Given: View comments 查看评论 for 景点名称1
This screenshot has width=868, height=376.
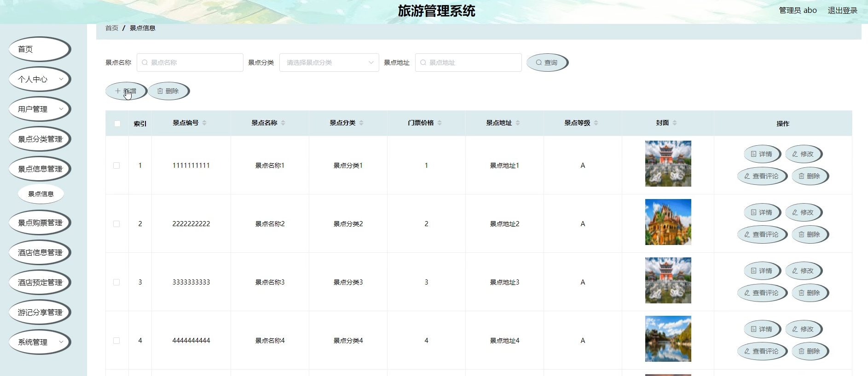Looking at the screenshot, I should click(x=762, y=176).
